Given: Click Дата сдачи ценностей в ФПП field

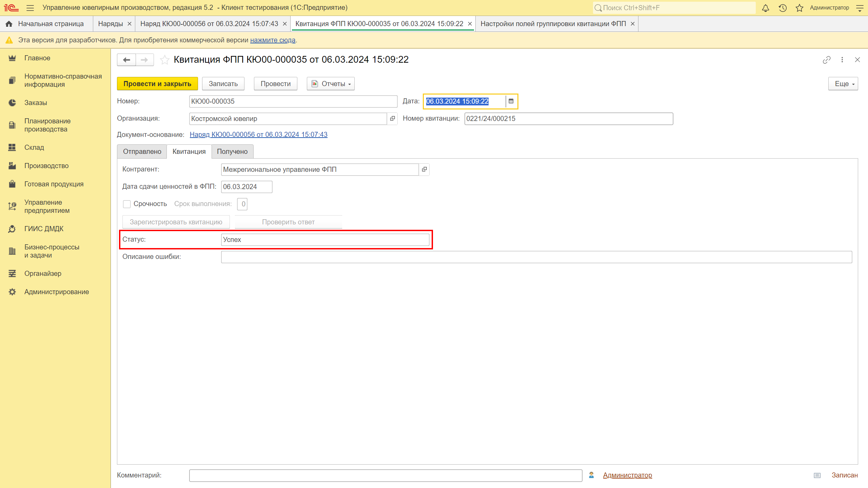Looking at the screenshot, I should [246, 187].
